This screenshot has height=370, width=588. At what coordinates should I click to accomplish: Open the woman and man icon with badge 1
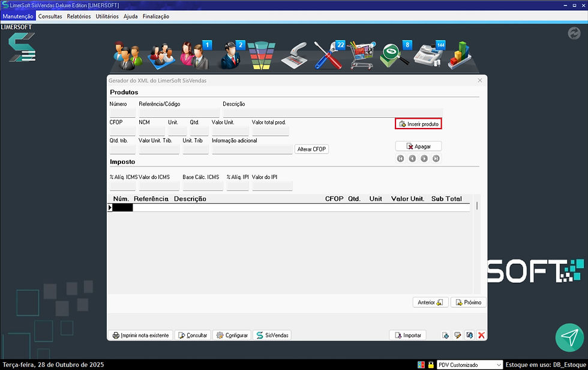coord(195,55)
